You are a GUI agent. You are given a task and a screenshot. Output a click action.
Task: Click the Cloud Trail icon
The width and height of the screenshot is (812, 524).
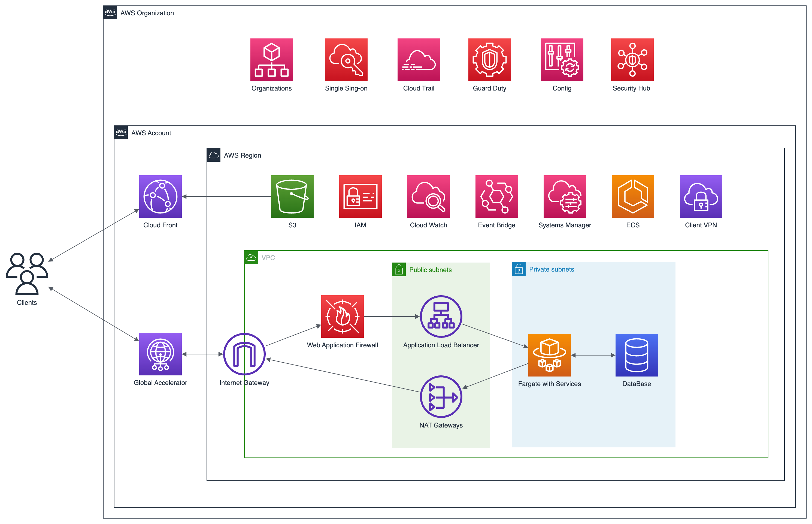418,59
